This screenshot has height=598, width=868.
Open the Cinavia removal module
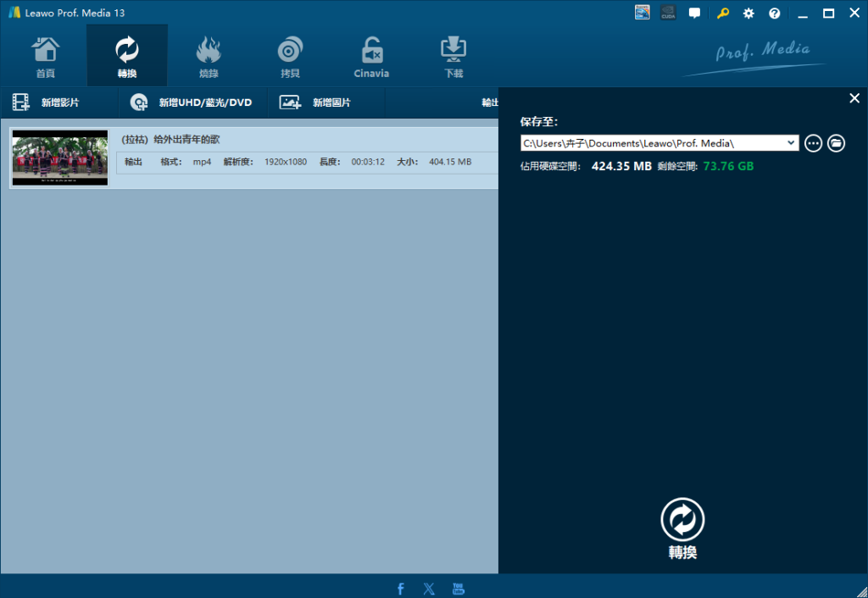[371, 56]
